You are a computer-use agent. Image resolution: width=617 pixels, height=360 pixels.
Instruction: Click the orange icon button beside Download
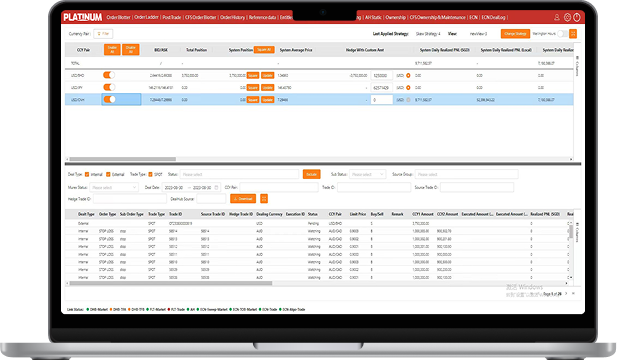[264, 199]
